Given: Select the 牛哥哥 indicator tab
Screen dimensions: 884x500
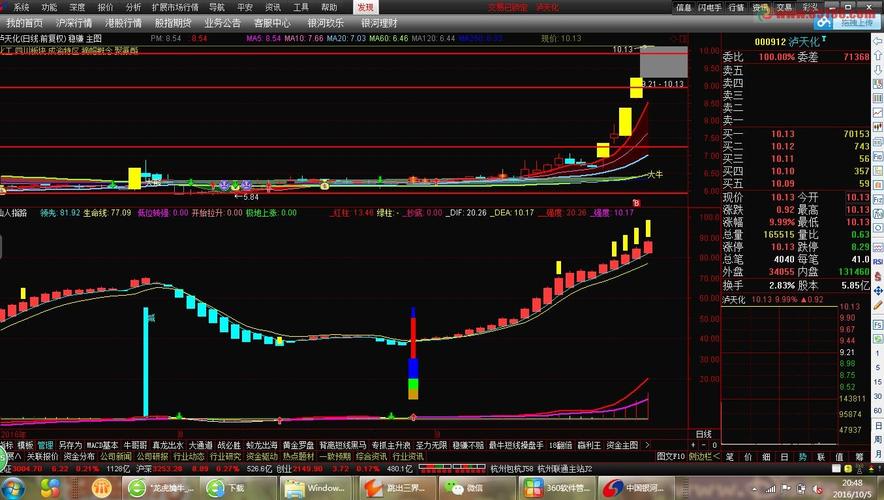Looking at the screenshot, I should point(135,445).
